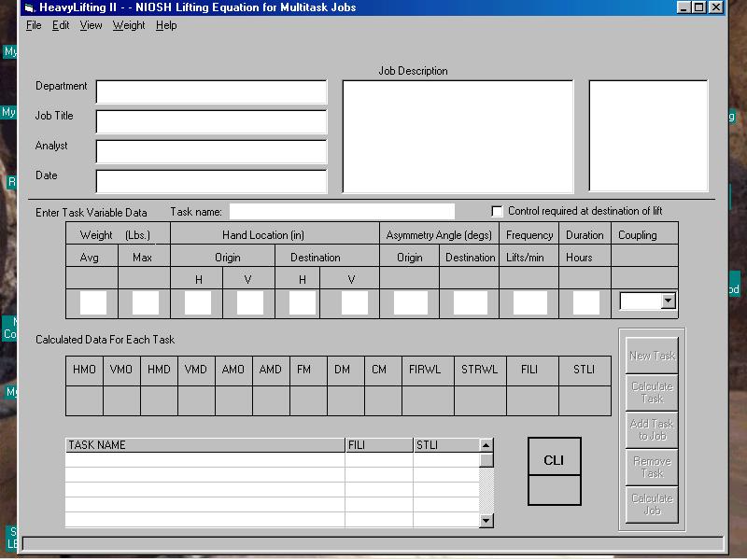This screenshot has height=560, width=747.
Task: Click inside the Date field
Action: (x=210, y=181)
